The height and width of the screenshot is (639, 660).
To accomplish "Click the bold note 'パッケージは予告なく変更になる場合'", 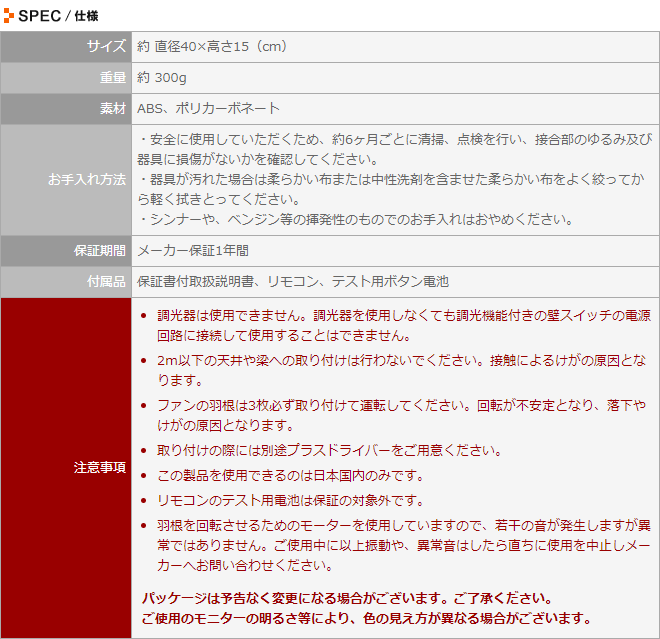I will (x=347, y=598).
